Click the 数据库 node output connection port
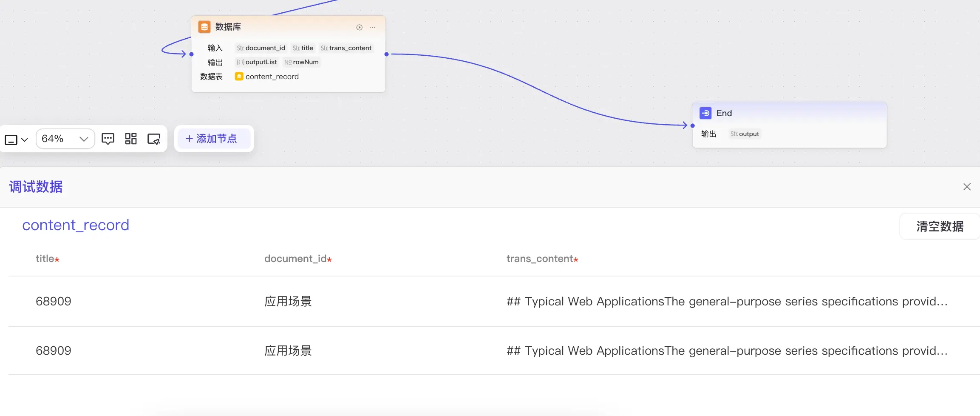The width and height of the screenshot is (980, 416). pyautogui.click(x=386, y=54)
